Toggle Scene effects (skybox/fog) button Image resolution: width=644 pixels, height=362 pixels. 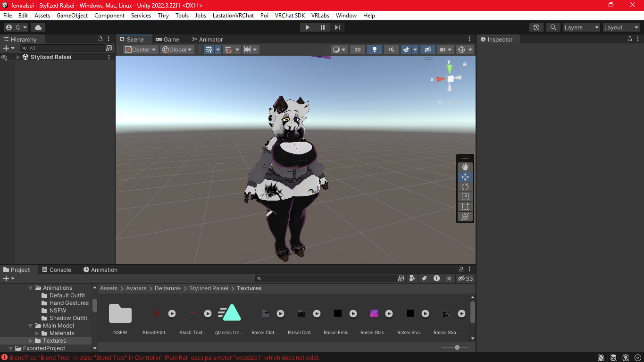pos(406,50)
